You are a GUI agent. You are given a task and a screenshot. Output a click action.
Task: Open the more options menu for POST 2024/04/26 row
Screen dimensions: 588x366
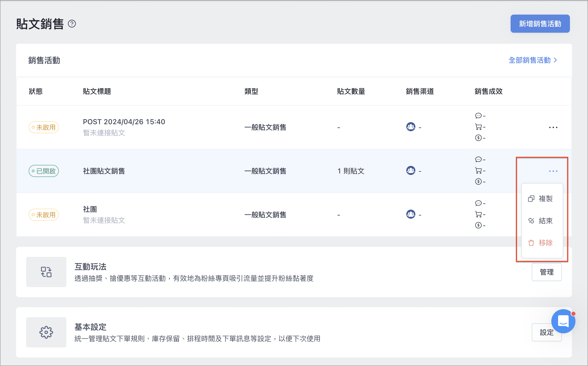553,127
